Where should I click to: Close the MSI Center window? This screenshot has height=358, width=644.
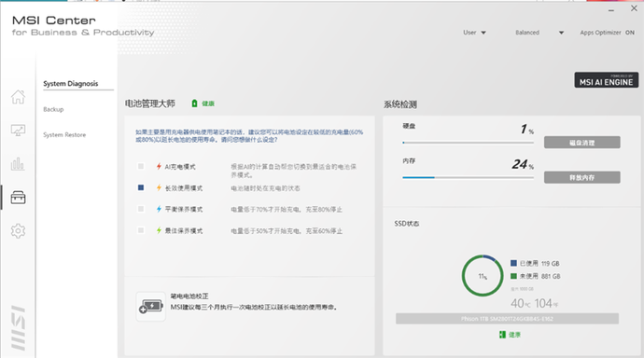pyautogui.click(x=634, y=8)
